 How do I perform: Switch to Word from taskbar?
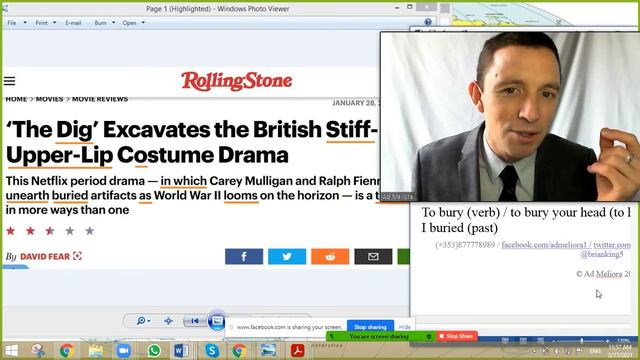tap(182, 351)
